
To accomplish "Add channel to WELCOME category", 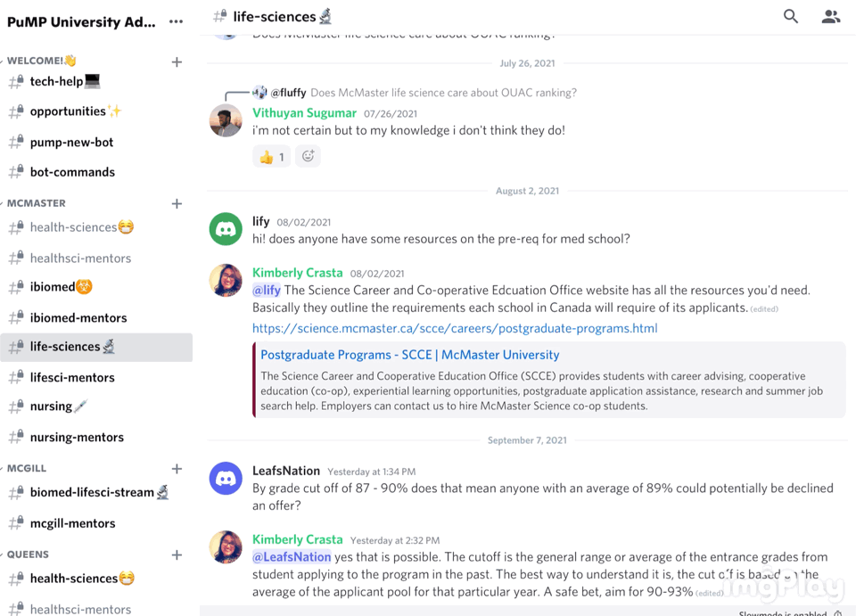I will tap(177, 62).
